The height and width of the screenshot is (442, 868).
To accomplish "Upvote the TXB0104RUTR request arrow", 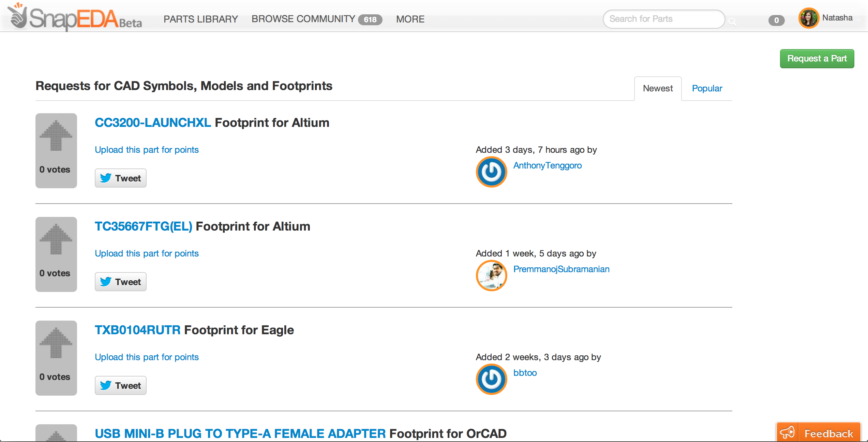I will tap(56, 343).
